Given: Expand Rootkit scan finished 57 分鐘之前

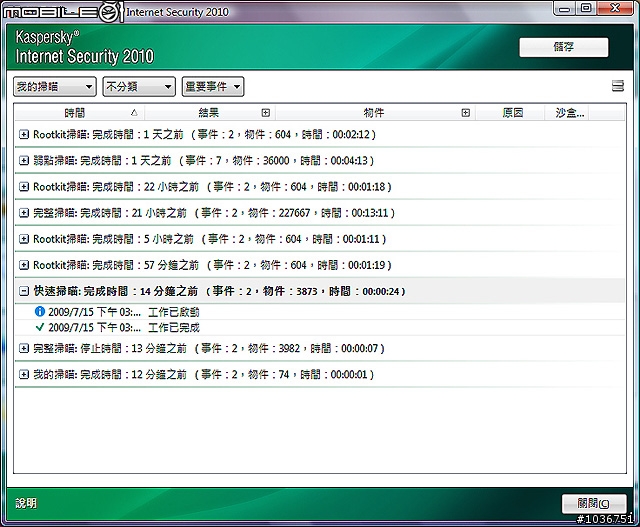Looking at the screenshot, I should click(x=24, y=265).
